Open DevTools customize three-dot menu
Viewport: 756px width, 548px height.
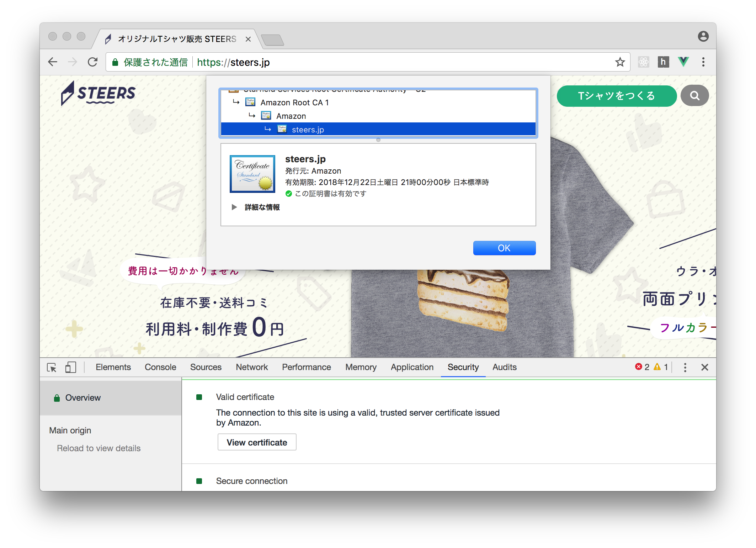(x=685, y=368)
